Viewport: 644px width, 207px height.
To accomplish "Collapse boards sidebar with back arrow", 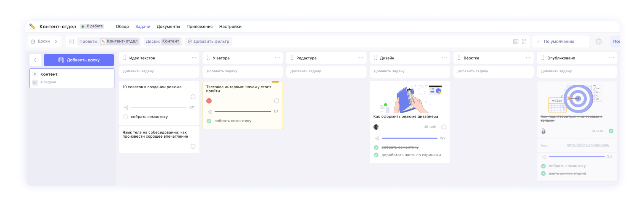I will (35, 60).
